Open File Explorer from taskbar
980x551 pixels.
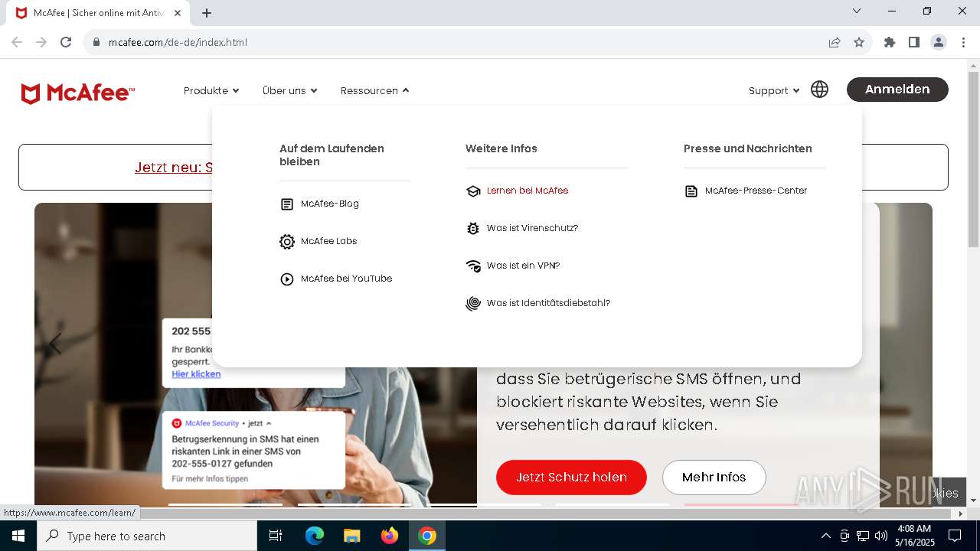[351, 536]
